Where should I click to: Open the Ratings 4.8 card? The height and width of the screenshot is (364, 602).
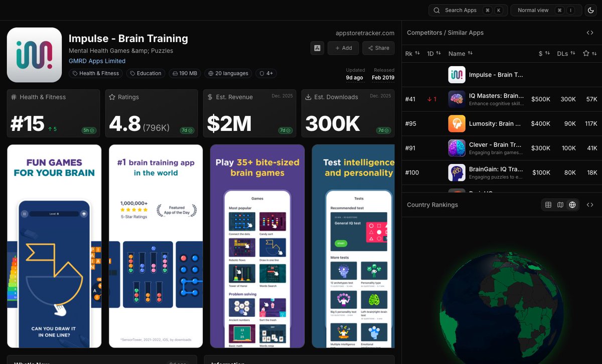[152, 113]
